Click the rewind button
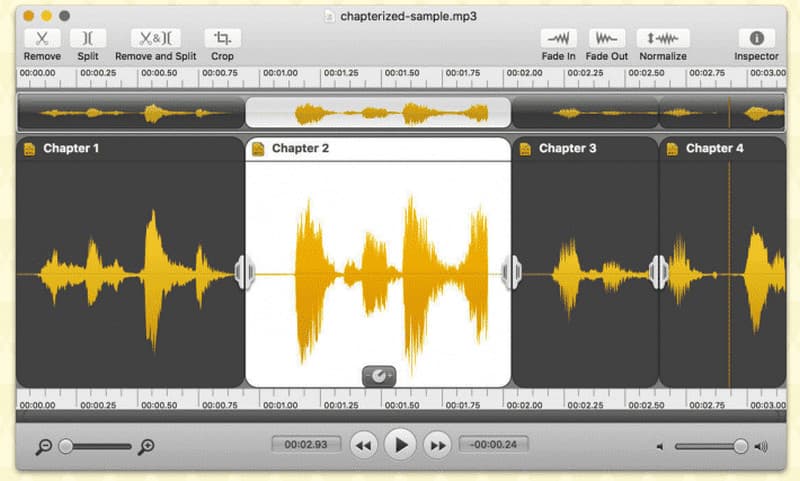The width and height of the screenshot is (800, 481). 363,445
